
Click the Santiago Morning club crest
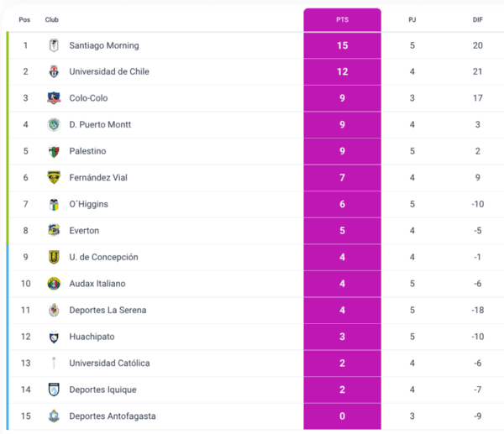[x=54, y=45]
